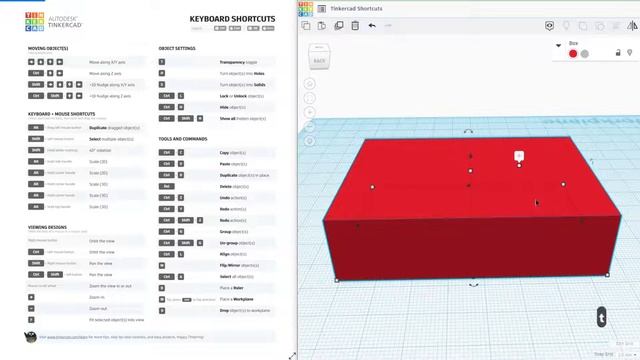Toggle the lock icon in the Box panel
The height and width of the screenshot is (360, 640).
(x=618, y=53)
